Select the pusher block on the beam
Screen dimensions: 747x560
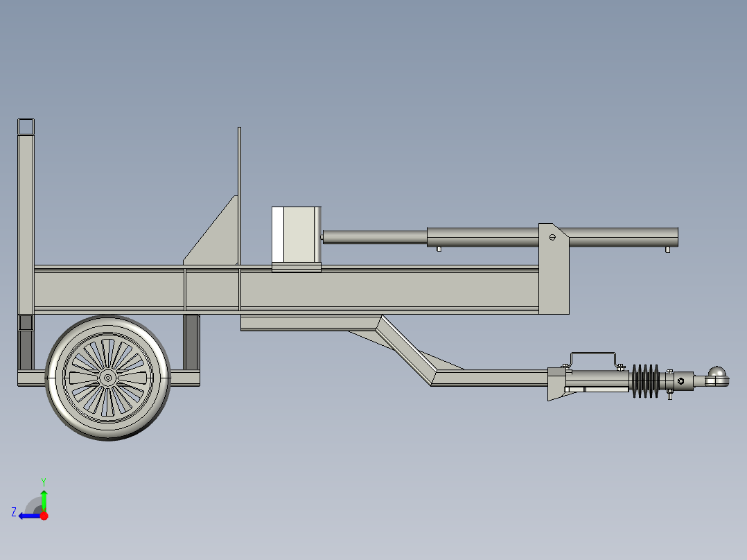pos(297,238)
